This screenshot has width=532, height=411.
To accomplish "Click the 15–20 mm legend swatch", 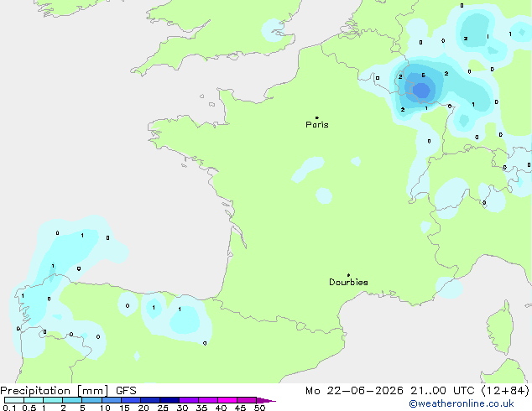I will tap(130, 400).
